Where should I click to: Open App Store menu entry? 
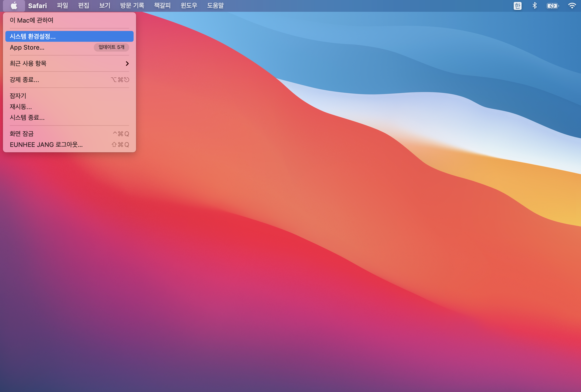pos(27,47)
